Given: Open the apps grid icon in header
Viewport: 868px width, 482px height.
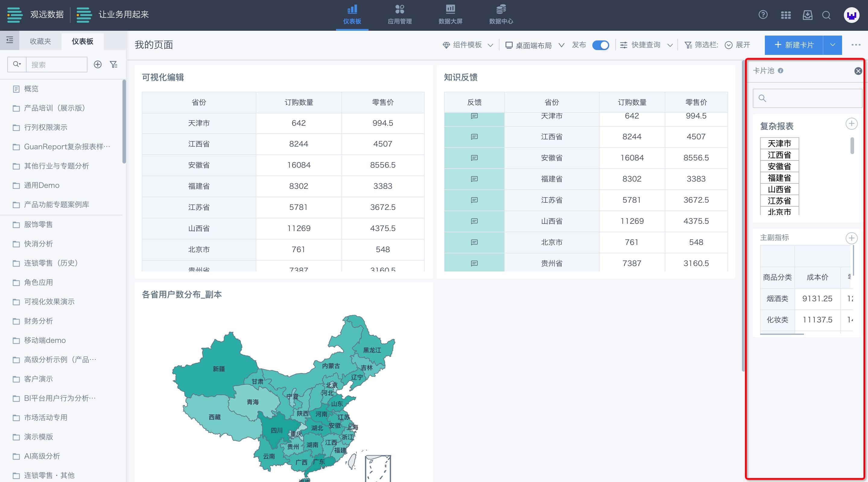Looking at the screenshot, I should pyautogui.click(x=786, y=15).
